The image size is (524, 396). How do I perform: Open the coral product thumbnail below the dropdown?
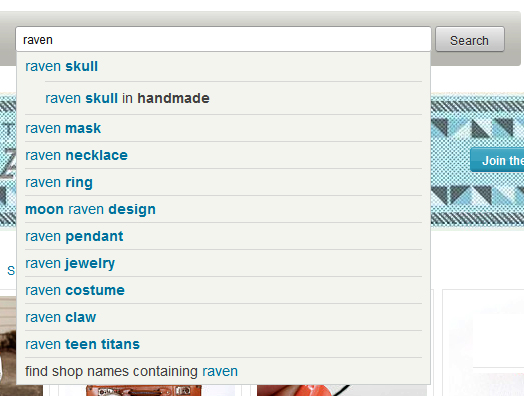(x=342, y=390)
